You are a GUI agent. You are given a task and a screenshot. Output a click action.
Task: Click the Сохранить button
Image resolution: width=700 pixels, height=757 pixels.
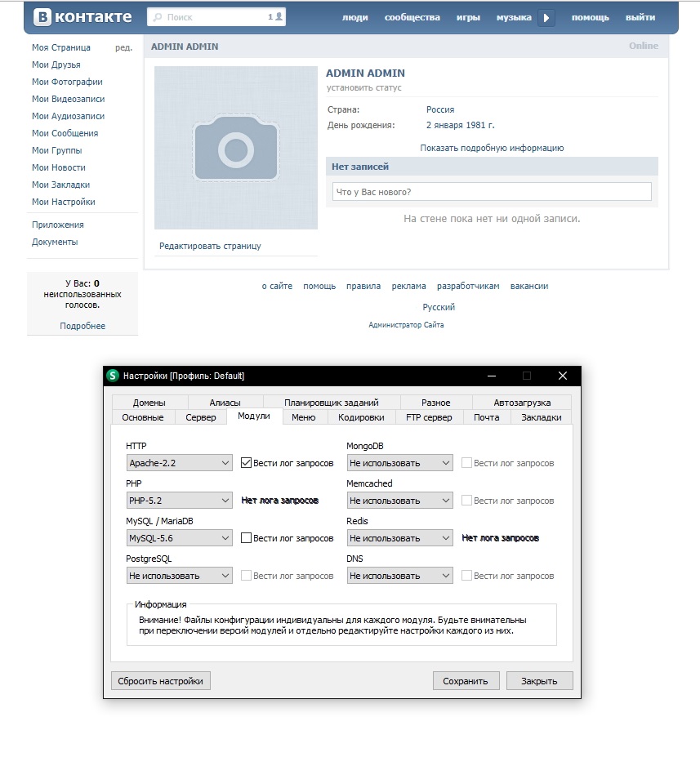pyautogui.click(x=466, y=681)
